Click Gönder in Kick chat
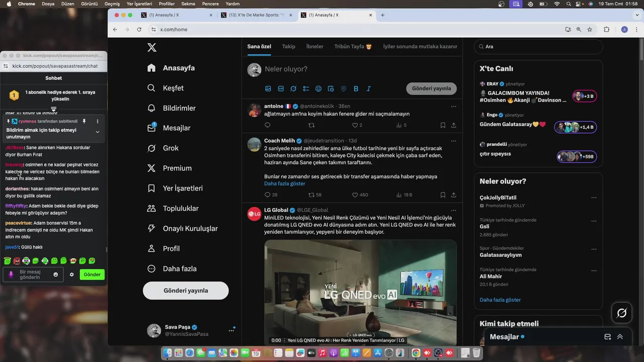The height and width of the screenshot is (362, 644). (x=92, y=275)
